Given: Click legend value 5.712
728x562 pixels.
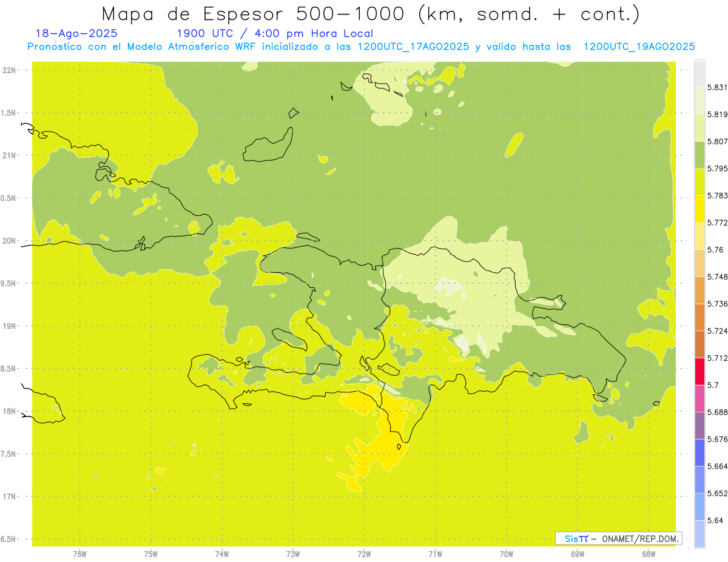Looking at the screenshot, I should pyautogui.click(x=717, y=358).
